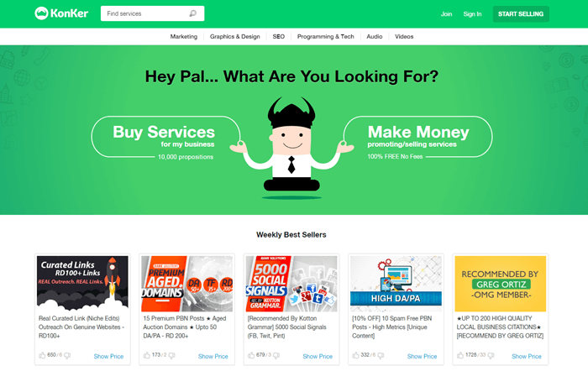Thumbs down the Local Business Citations listing
Screen dimensions: 588x371
(x=491, y=355)
